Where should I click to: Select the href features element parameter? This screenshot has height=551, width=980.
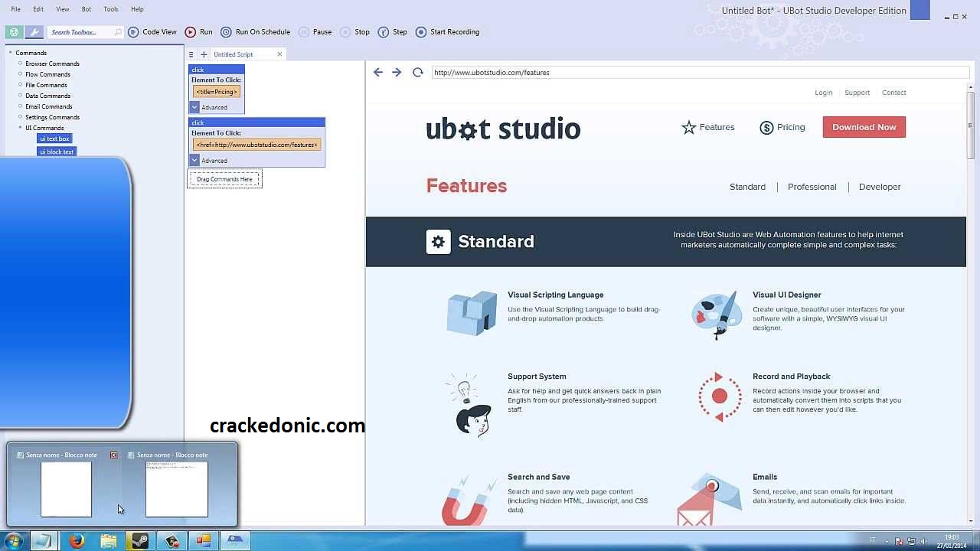[x=256, y=145]
